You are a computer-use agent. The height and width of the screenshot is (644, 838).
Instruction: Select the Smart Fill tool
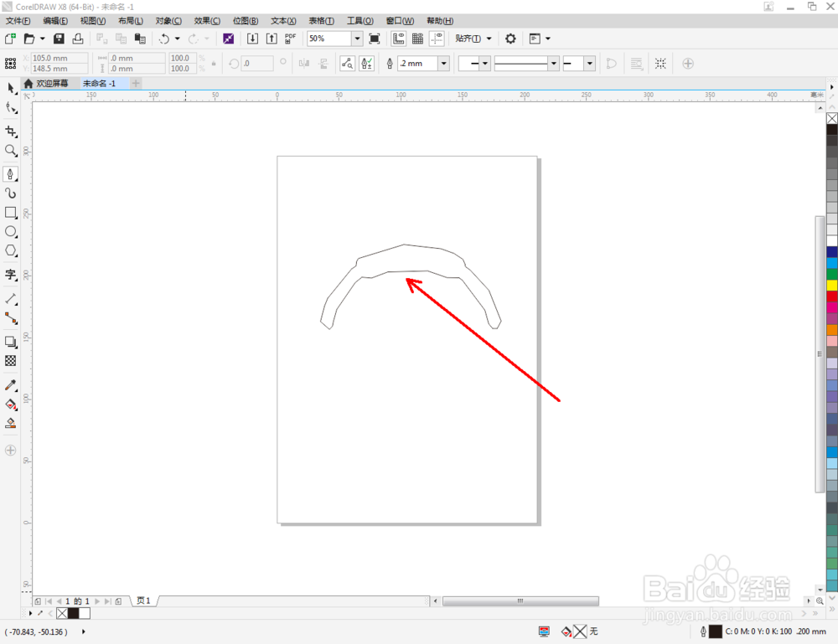coord(11,424)
